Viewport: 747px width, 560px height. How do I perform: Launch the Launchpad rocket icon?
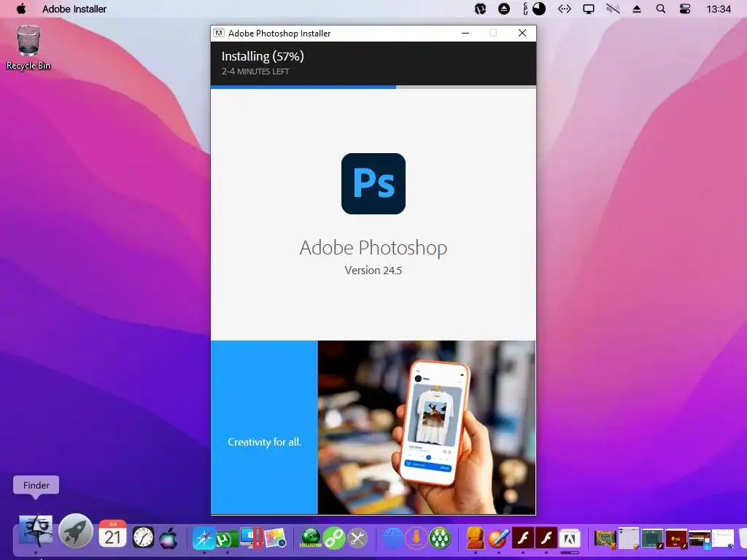click(76, 531)
